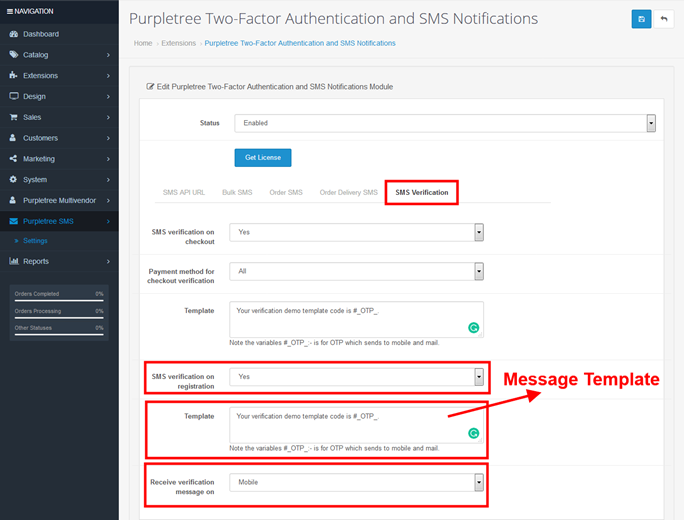Switch to the Order SMS tab

[x=286, y=192]
